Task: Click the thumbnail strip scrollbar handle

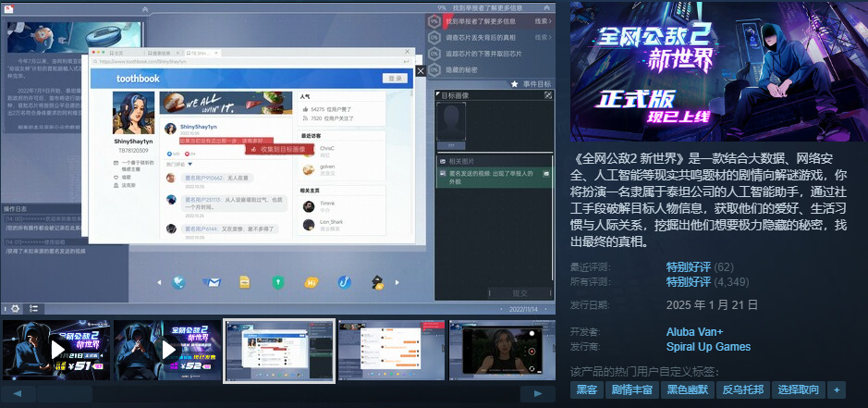Action: (64, 394)
